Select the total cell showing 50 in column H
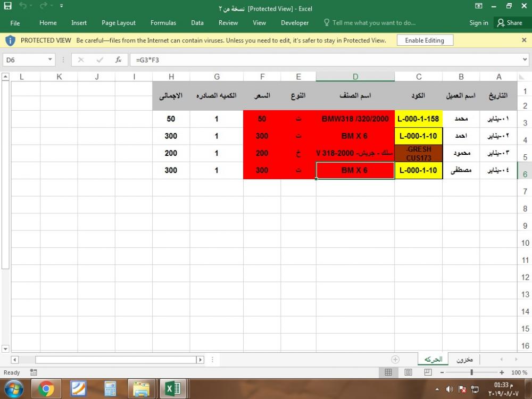 tap(171, 119)
